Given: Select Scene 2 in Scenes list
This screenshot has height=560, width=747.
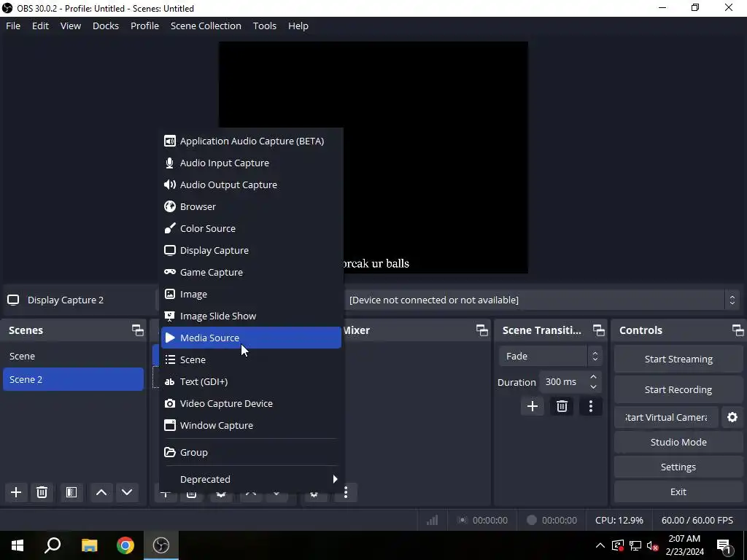Looking at the screenshot, I should 74,379.
